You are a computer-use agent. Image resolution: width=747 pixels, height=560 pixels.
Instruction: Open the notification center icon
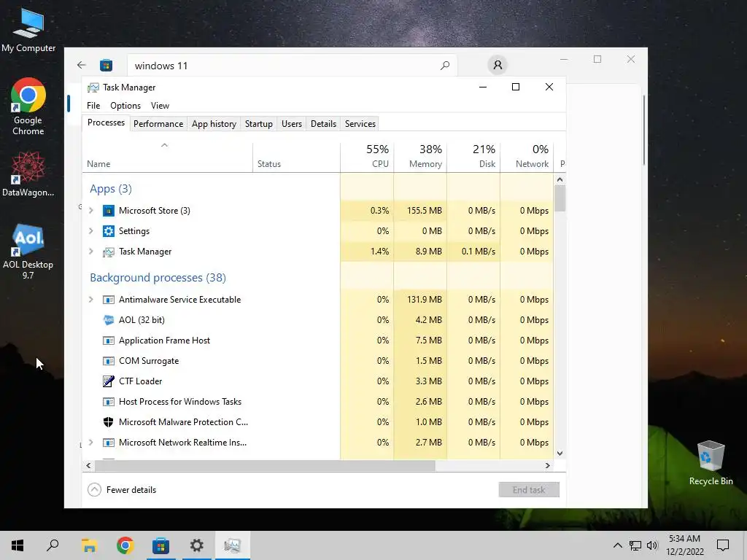click(723, 545)
